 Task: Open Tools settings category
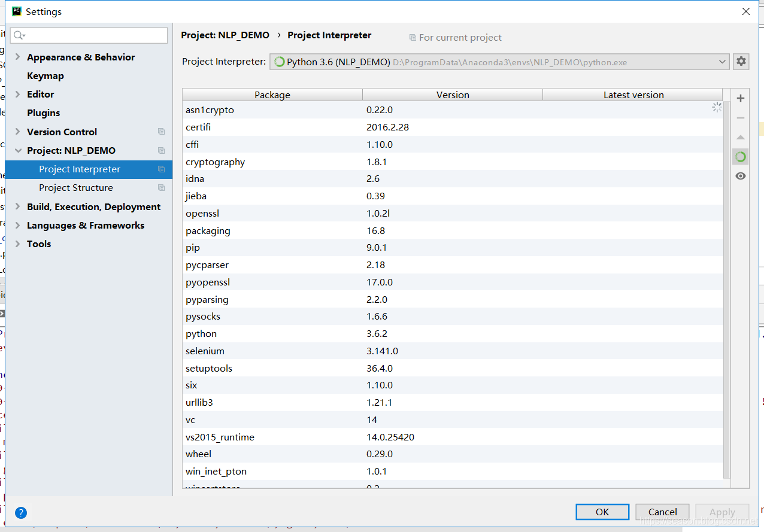click(x=39, y=244)
